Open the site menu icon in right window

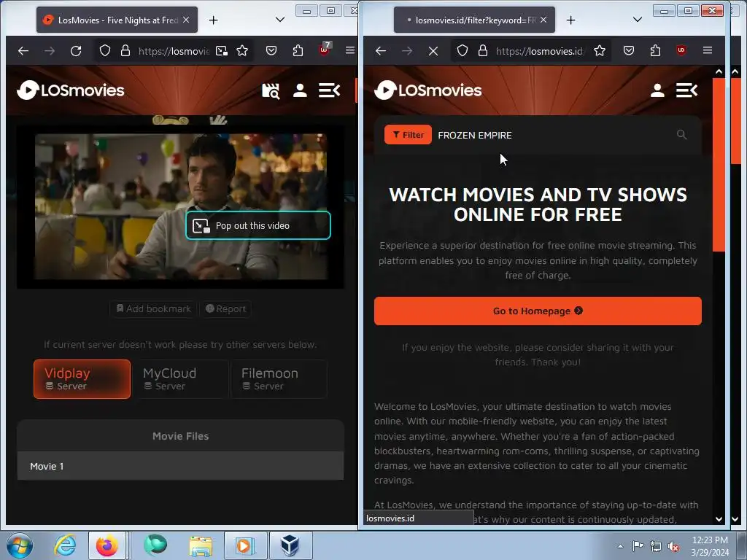click(x=686, y=90)
